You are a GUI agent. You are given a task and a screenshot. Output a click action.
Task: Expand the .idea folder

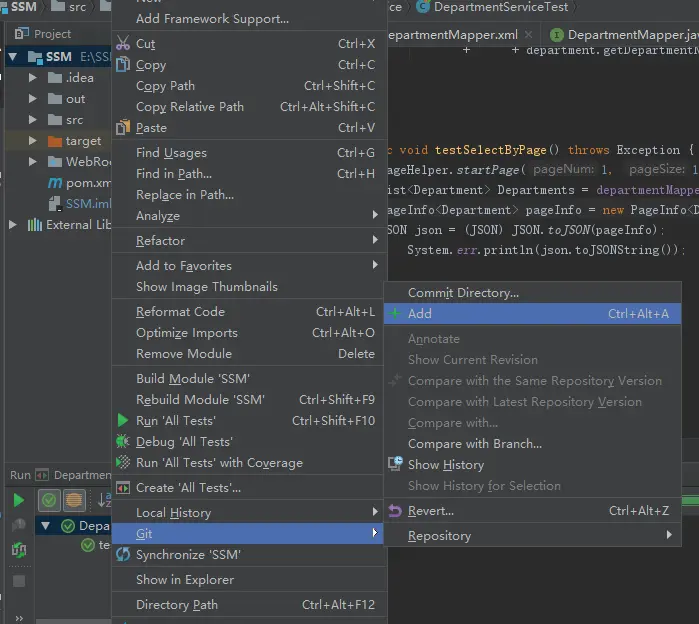(x=33, y=78)
